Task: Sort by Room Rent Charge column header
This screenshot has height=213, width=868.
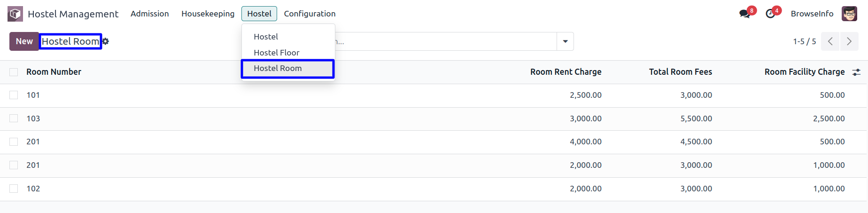Action: point(566,72)
